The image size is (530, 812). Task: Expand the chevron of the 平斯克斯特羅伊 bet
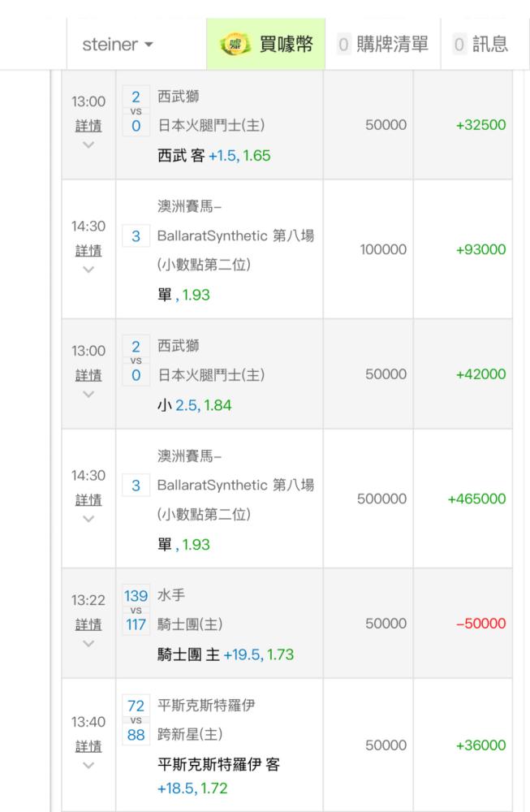point(88,766)
